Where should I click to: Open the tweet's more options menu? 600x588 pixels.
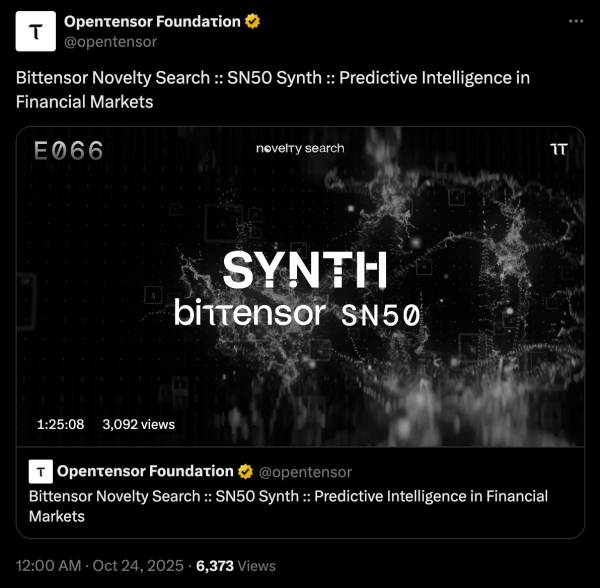pyautogui.click(x=573, y=21)
